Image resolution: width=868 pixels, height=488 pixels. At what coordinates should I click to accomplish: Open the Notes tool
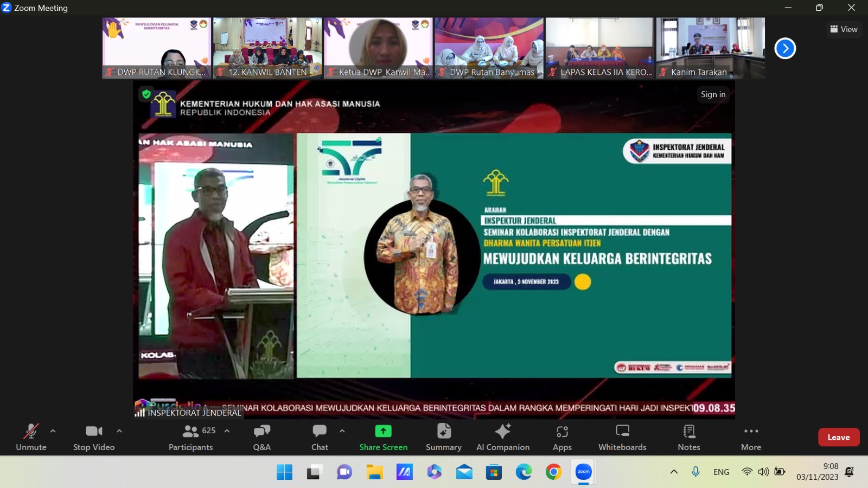pyautogui.click(x=688, y=437)
